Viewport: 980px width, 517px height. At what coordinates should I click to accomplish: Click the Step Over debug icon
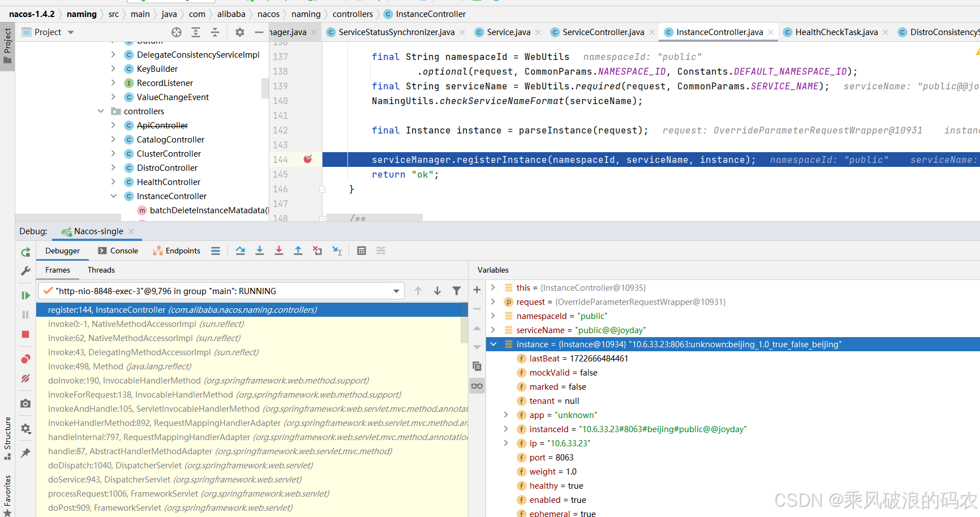(240, 251)
